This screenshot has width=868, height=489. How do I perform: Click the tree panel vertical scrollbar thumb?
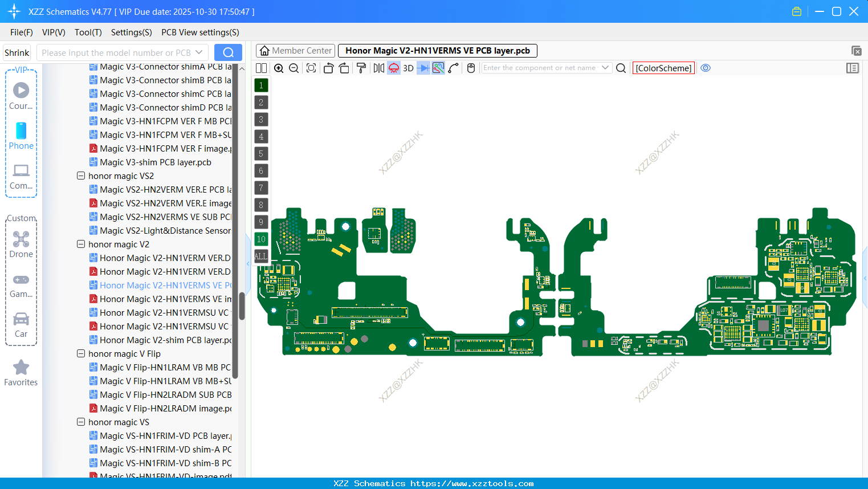[x=242, y=306]
